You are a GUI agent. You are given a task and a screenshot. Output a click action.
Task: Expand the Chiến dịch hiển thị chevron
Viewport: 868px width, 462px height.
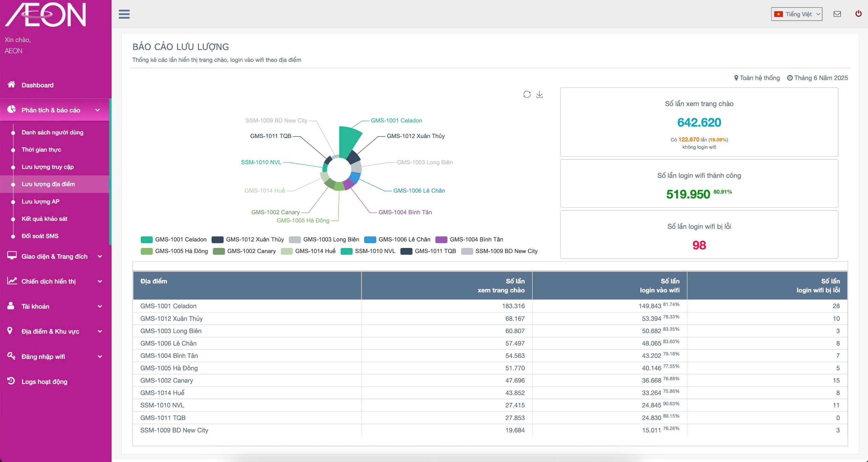coord(100,281)
